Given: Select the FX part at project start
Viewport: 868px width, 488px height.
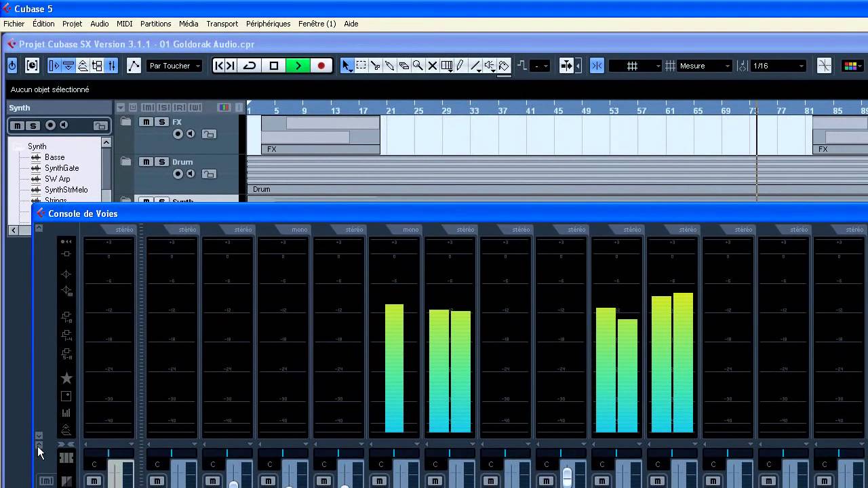Looking at the screenshot, I should (x=320, y=135).
